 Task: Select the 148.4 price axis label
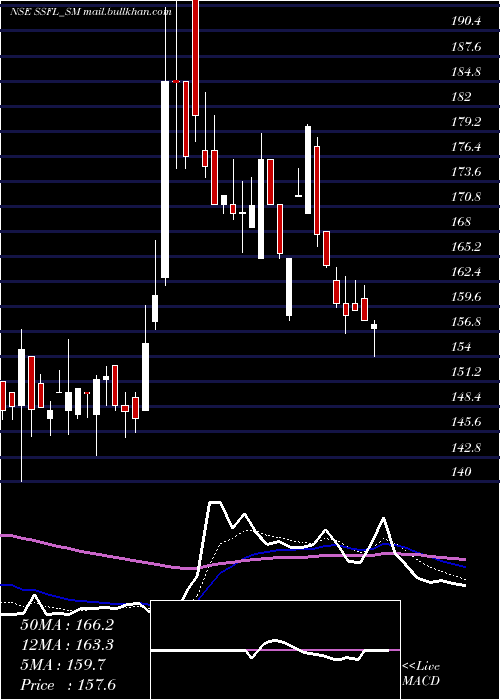466,396
